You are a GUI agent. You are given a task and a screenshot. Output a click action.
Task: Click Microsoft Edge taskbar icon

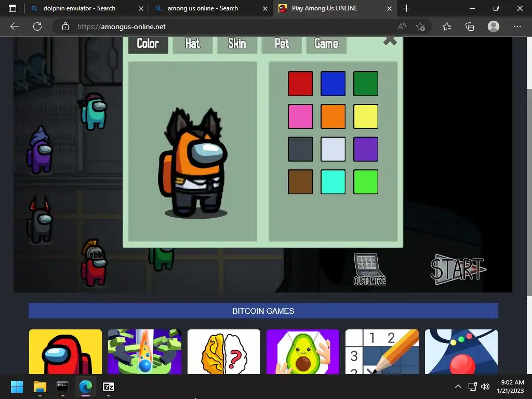[x=86, y=387]
